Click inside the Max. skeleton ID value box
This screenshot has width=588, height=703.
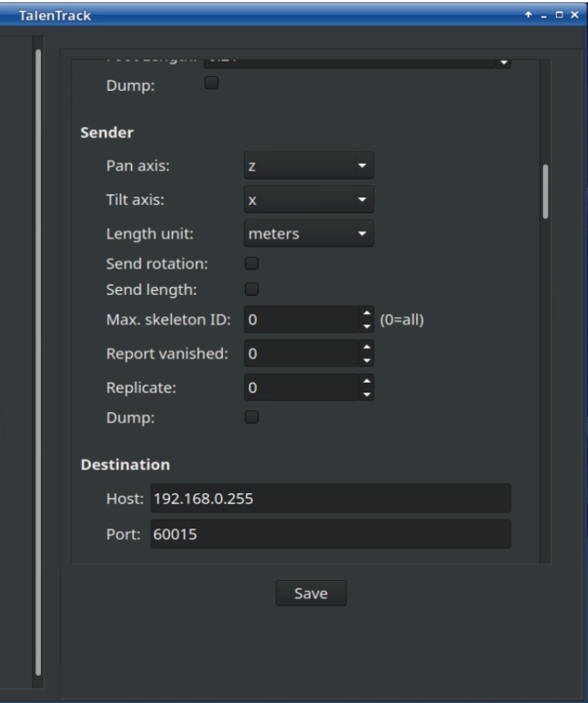301,319
